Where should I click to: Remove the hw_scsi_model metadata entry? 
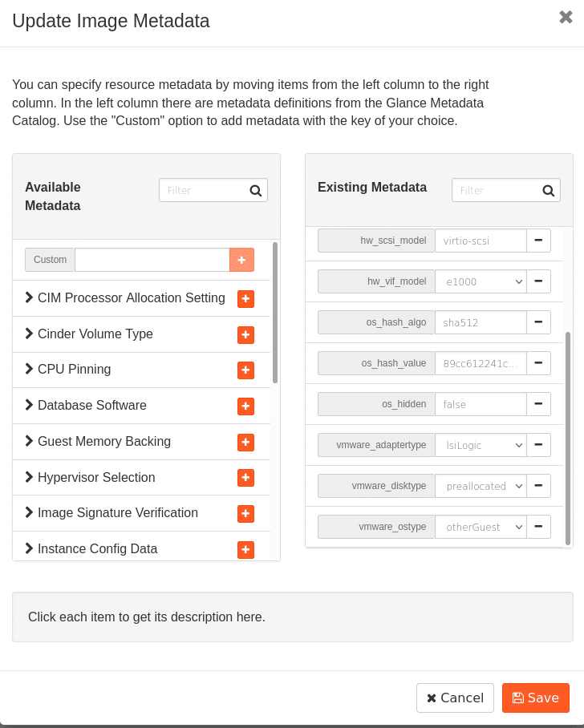[x=538, y=241]
